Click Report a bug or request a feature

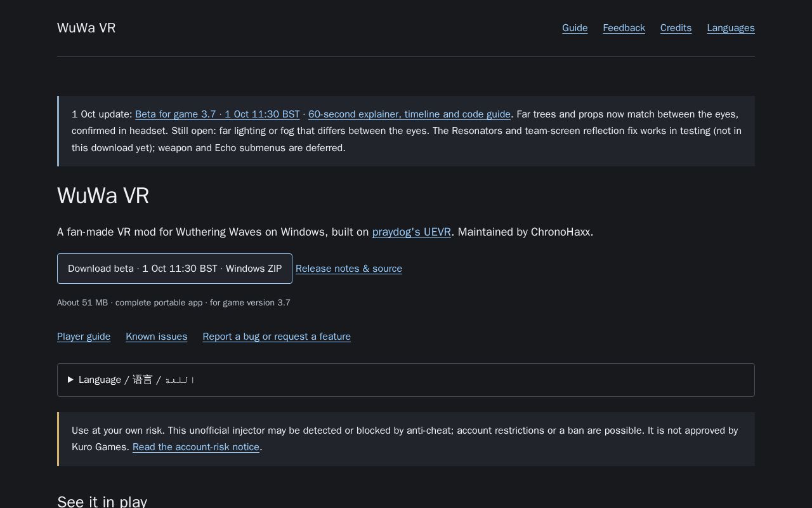tap(277, 337)
